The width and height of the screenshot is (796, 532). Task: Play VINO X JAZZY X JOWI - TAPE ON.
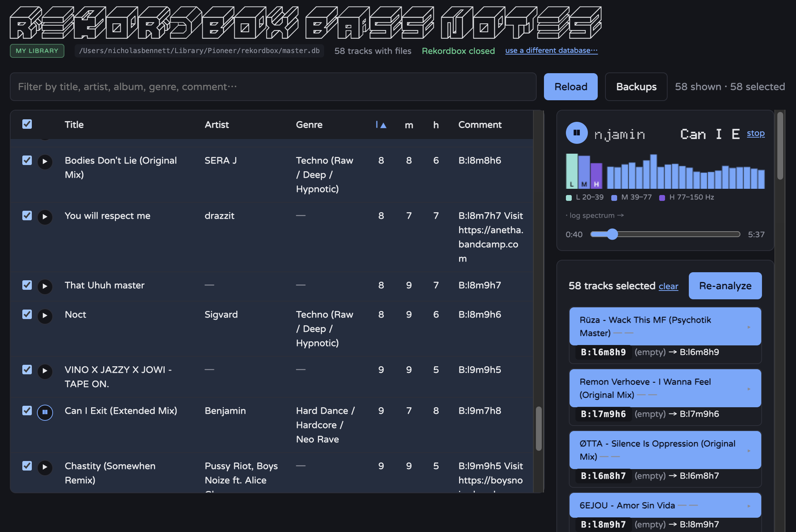[x=45, y=371]
